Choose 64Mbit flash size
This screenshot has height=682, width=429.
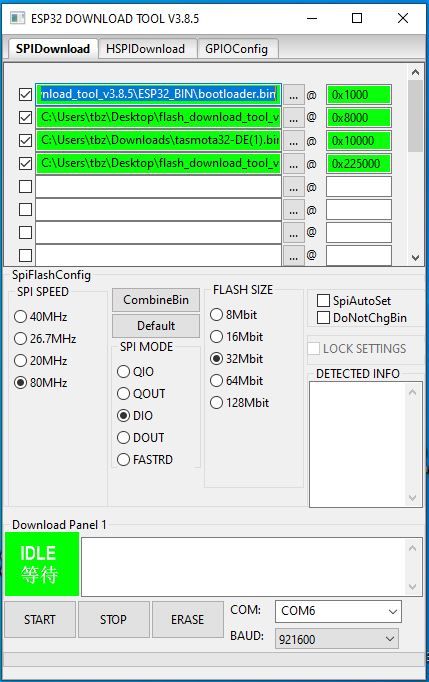237,381
